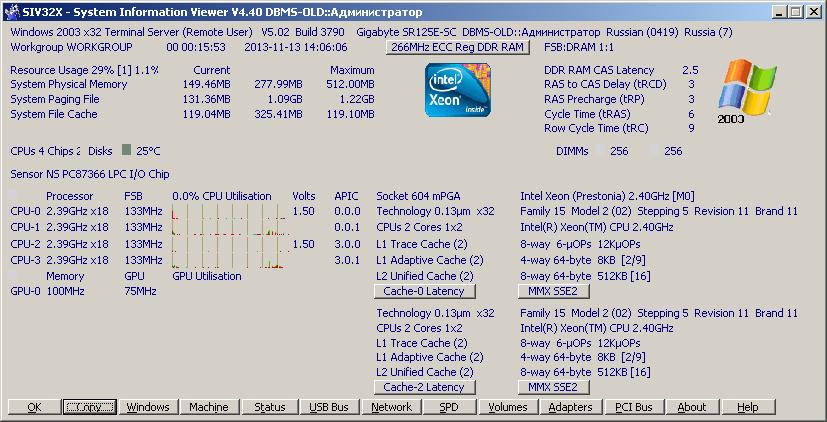Click the 25°C disk temperature value

point(148,151)
